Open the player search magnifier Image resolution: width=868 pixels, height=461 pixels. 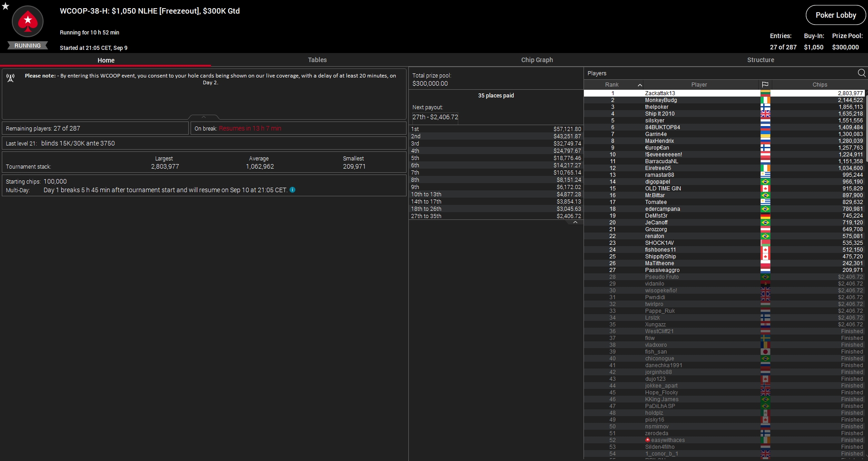tap(862, 73)
